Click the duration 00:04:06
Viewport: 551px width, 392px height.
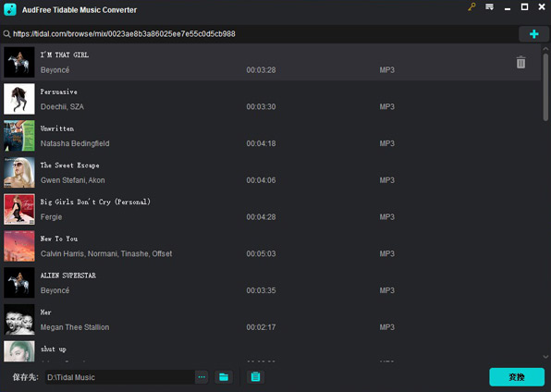(x=261, y=180)
